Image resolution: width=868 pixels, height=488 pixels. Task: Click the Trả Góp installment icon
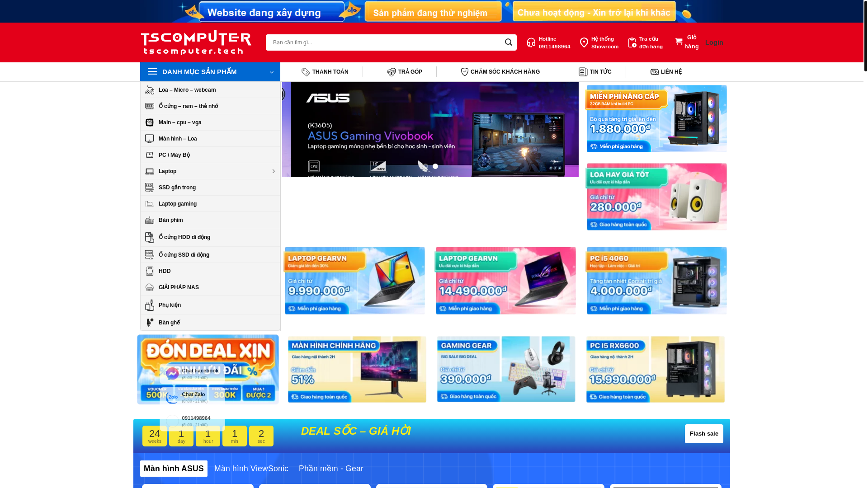click(x=392, y=72)
